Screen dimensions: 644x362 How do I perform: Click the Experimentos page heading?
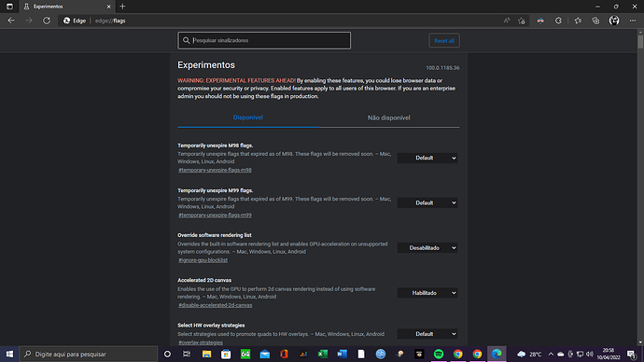pos(206,65)
